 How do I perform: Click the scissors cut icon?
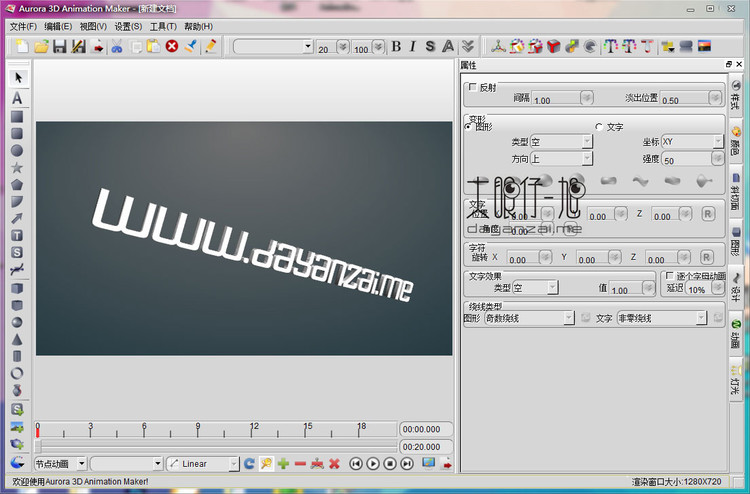[x=117, y=46]
